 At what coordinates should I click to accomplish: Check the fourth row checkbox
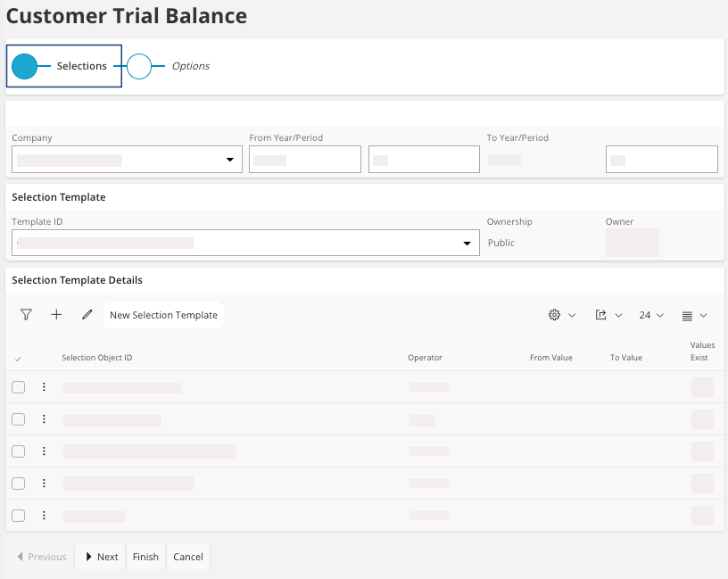point(18,484)
